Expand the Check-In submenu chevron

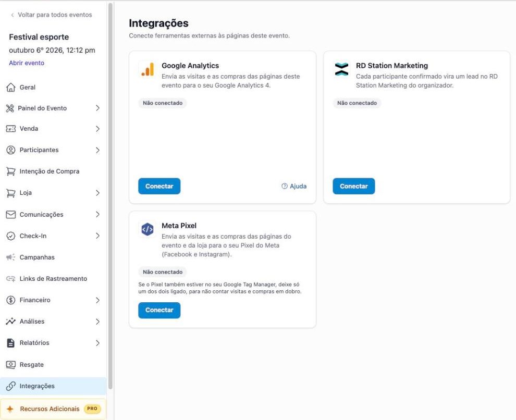coord(97,236)
